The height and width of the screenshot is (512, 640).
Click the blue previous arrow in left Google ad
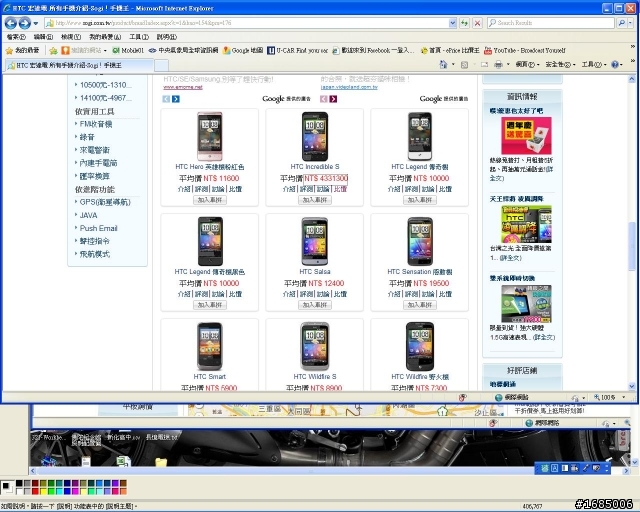coord(166,99)
